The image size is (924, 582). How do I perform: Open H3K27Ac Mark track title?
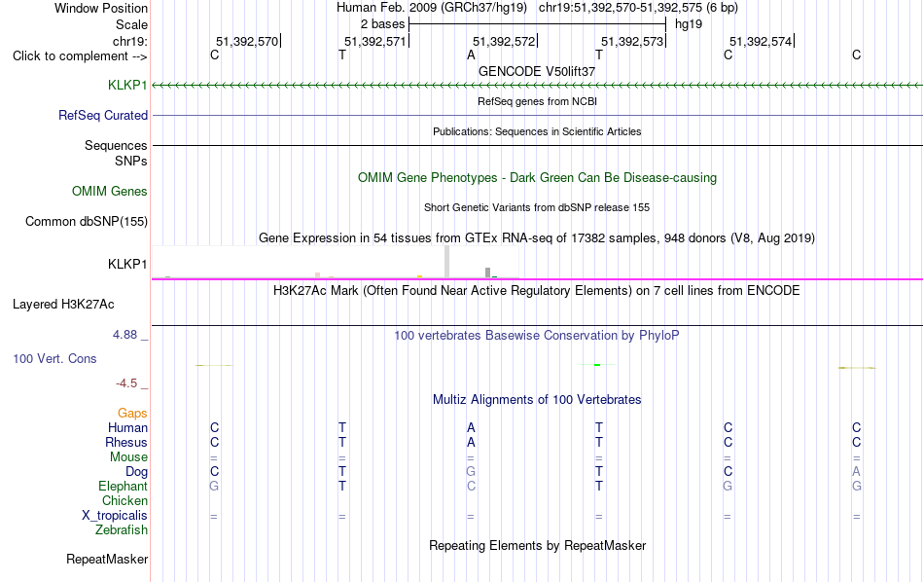pos(537,291)
